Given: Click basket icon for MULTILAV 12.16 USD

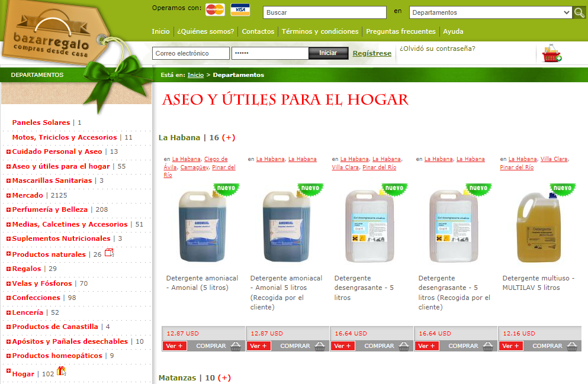Looking at the screenshot, I should click(572, 346).
